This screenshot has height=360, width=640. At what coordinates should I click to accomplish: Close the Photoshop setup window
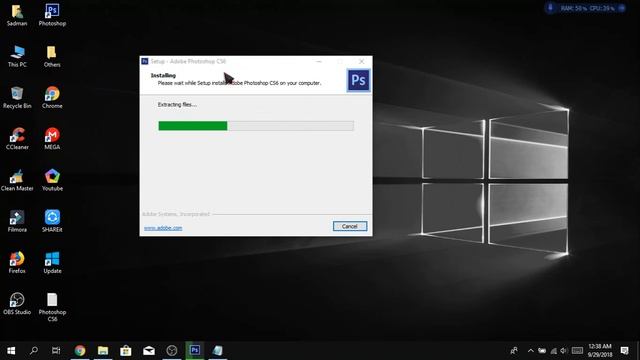tap(362, 61)
